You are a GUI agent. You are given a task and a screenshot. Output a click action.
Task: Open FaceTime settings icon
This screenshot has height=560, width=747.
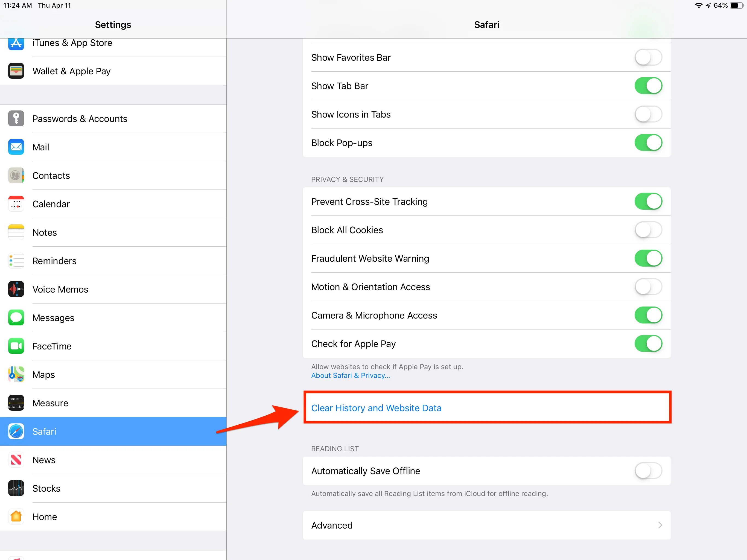tap(15, 346)
